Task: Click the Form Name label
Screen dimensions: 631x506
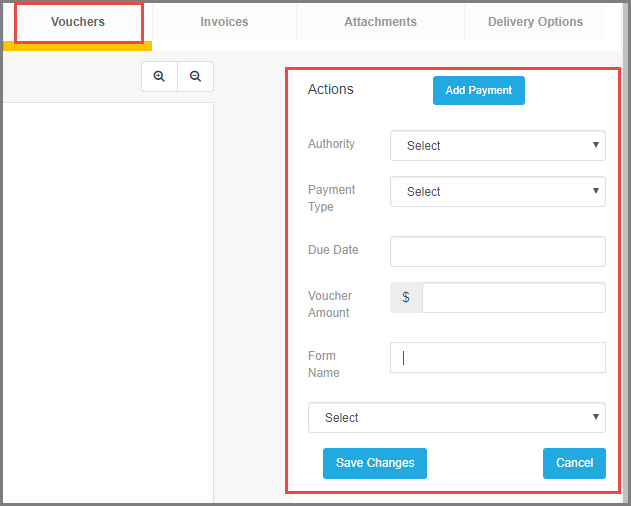Action: tap(324, 364)
